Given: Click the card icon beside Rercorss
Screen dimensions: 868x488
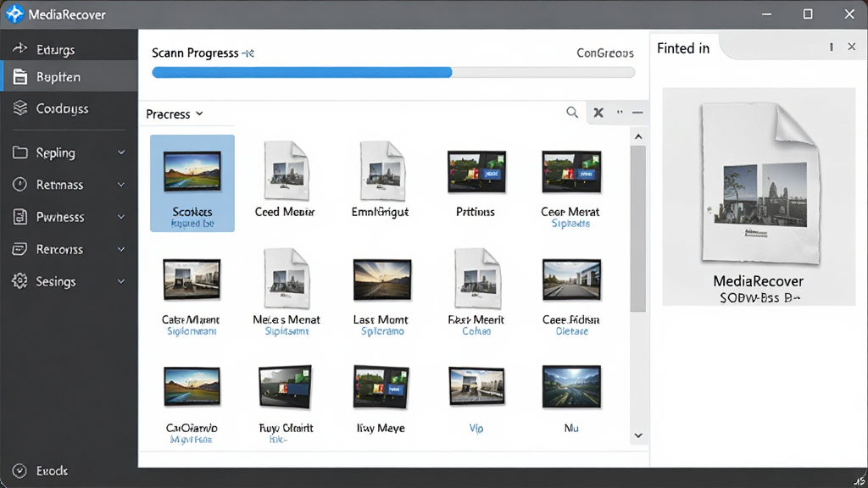Looking at the screenshot, I should click(20, 249).
